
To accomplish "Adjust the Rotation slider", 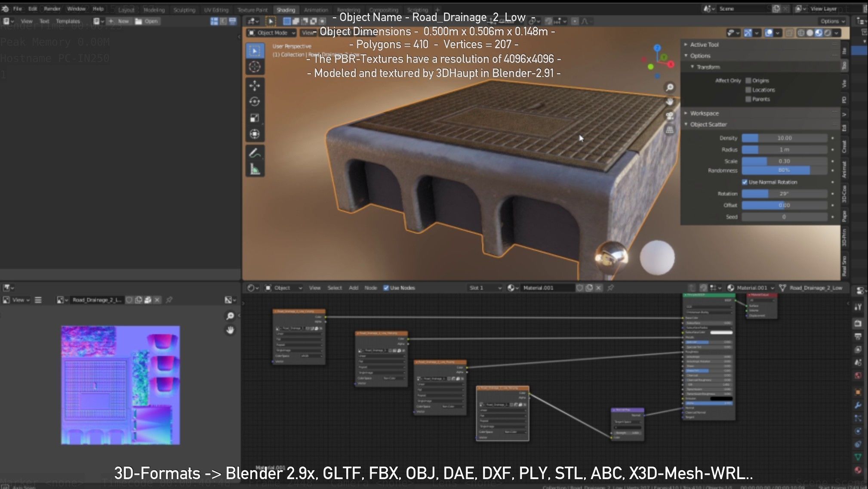I will [x=785, y=194].
